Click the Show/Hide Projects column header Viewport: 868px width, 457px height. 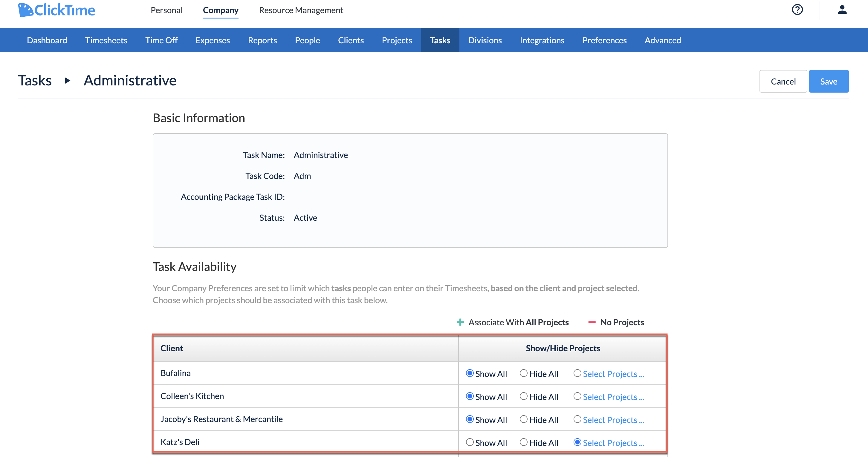coord(563,348)
